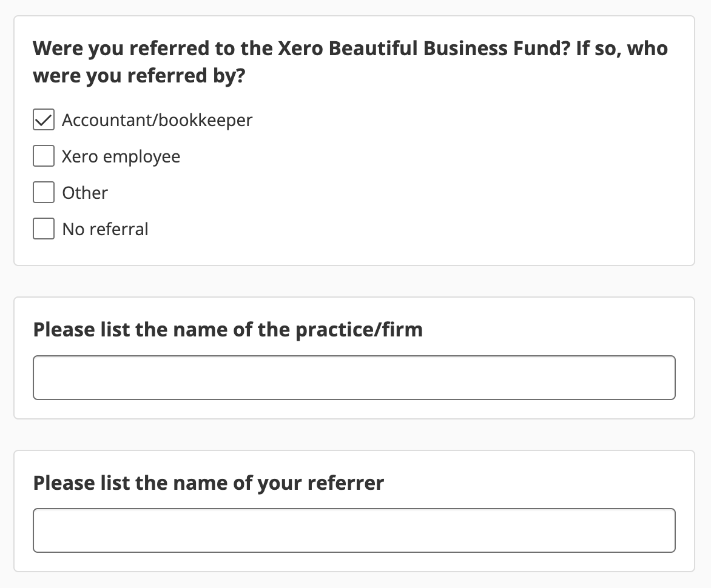Enable the Other referral checkbox

[44, 193]
